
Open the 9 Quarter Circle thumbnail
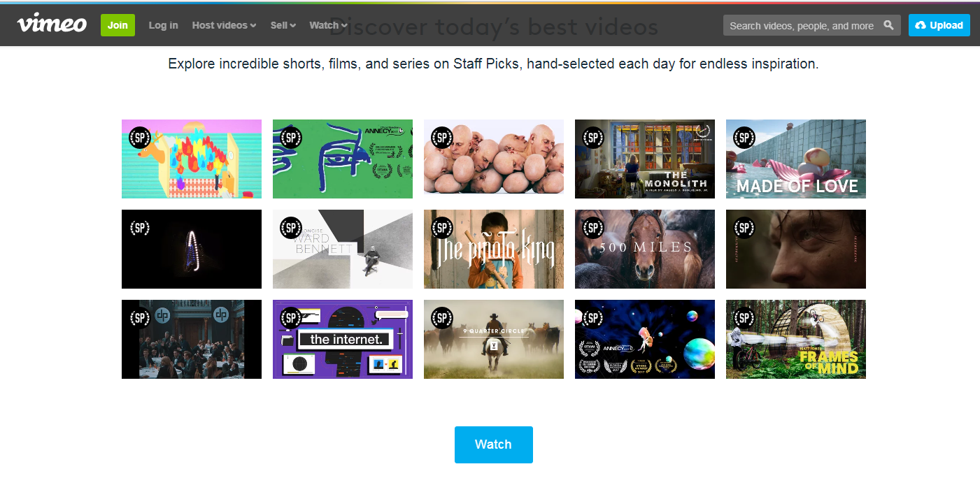(494, 339)
